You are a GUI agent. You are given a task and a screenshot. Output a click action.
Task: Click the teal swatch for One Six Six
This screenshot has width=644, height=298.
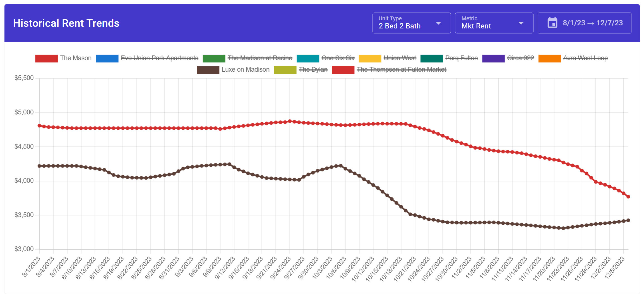pos(308,58)
